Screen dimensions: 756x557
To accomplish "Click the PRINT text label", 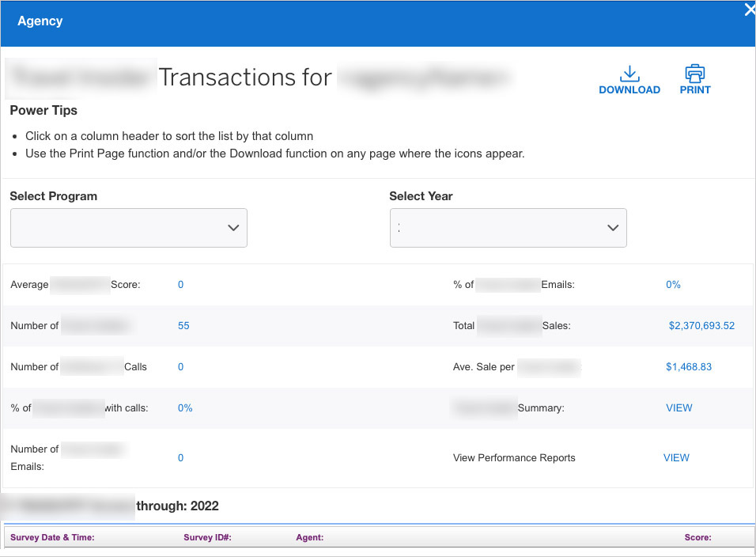I will [x=695, y=90].
